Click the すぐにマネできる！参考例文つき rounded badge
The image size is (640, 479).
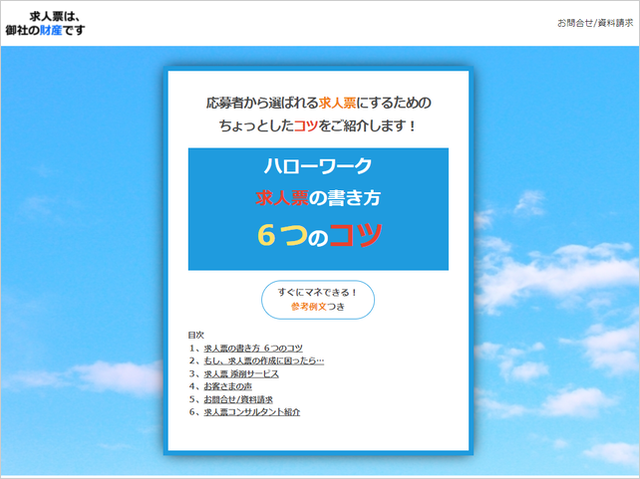click(x=318, y=299)
